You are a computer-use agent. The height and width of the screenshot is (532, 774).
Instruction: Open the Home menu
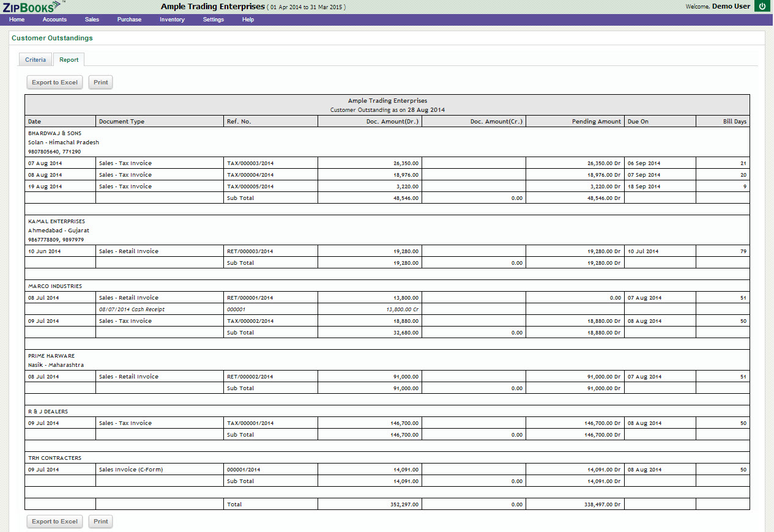coord(17,20)
